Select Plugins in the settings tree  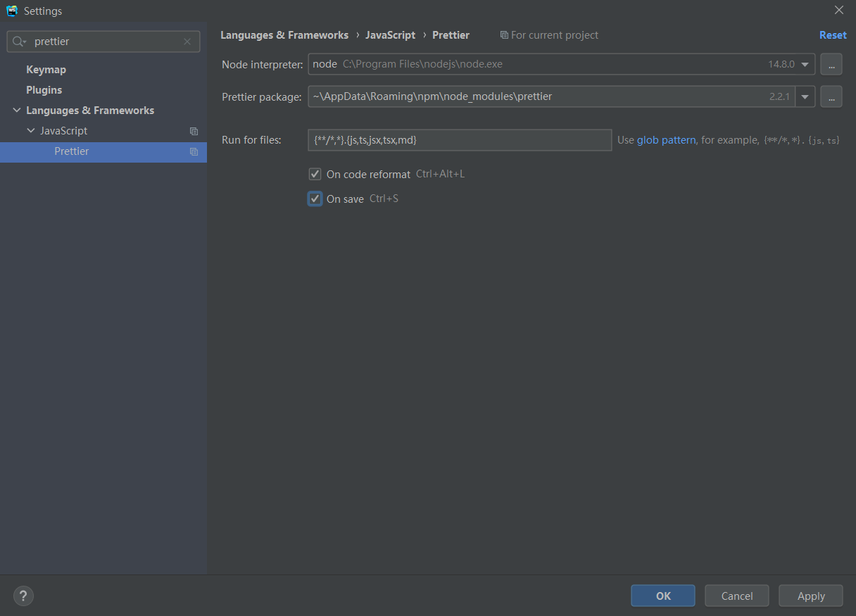coord(44,90)
